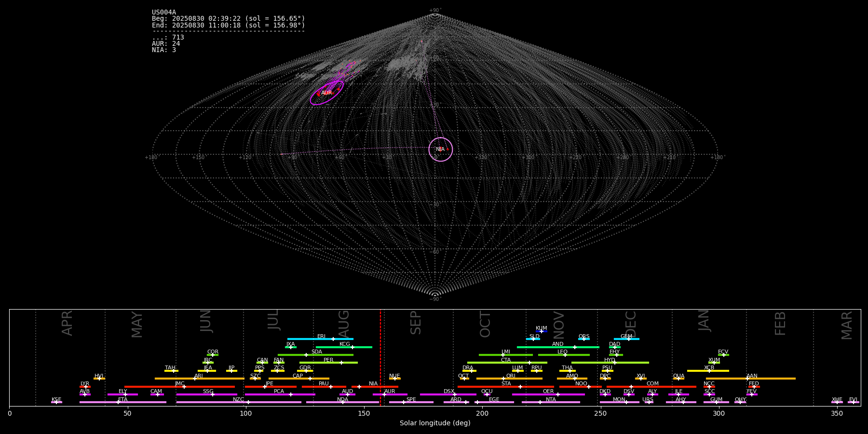The width and height of the screenshot is (868, 434).
Task: Select the NZC shower bar
Action: coord(239,402)
